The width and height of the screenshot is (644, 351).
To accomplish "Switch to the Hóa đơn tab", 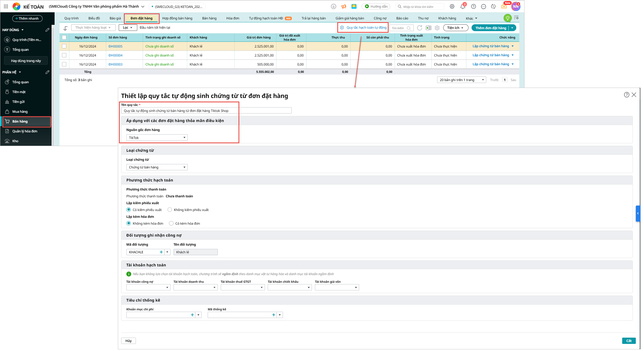I will [233, 18].
